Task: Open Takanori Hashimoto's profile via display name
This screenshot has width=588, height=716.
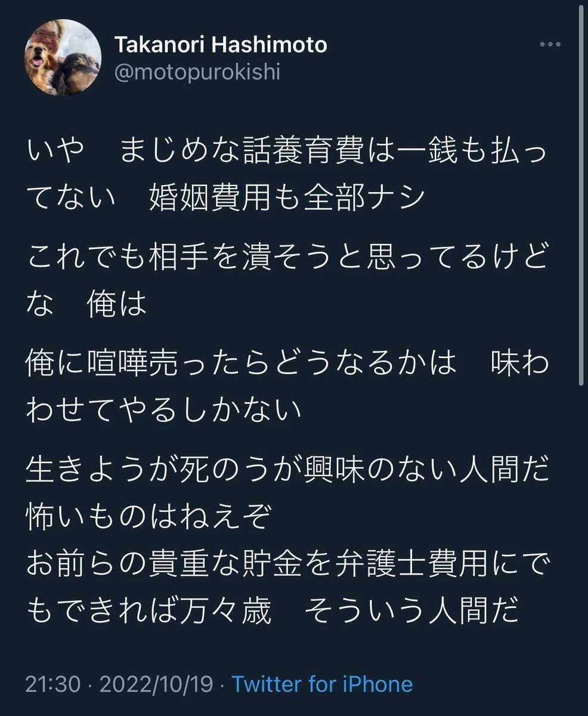Action: coord(220,45)
